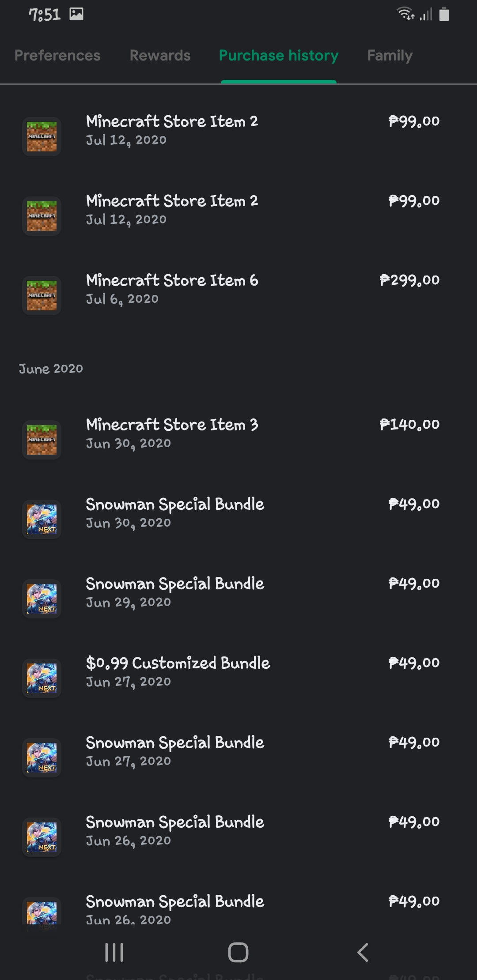This screenshot has height=980, width=477.
Task: Tap the June 2020 section header
Action: (51, 369)
